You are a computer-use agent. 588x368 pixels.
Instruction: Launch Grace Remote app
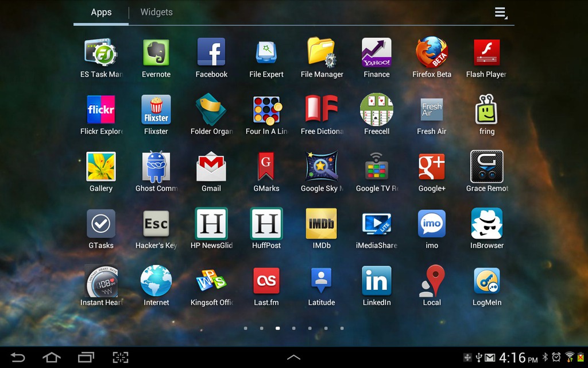pyautogui.click(x=487, y=167)
